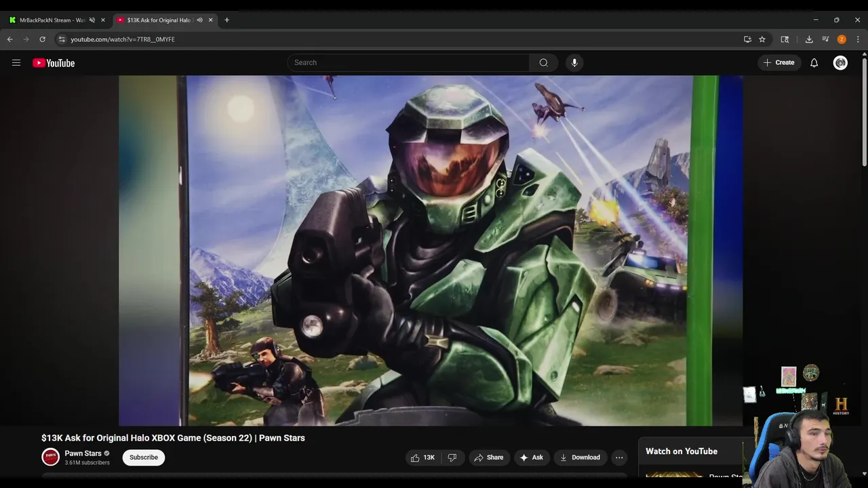This screenshot has height=488, width=868.
Task: Click the video player frame
Action: 431,251
